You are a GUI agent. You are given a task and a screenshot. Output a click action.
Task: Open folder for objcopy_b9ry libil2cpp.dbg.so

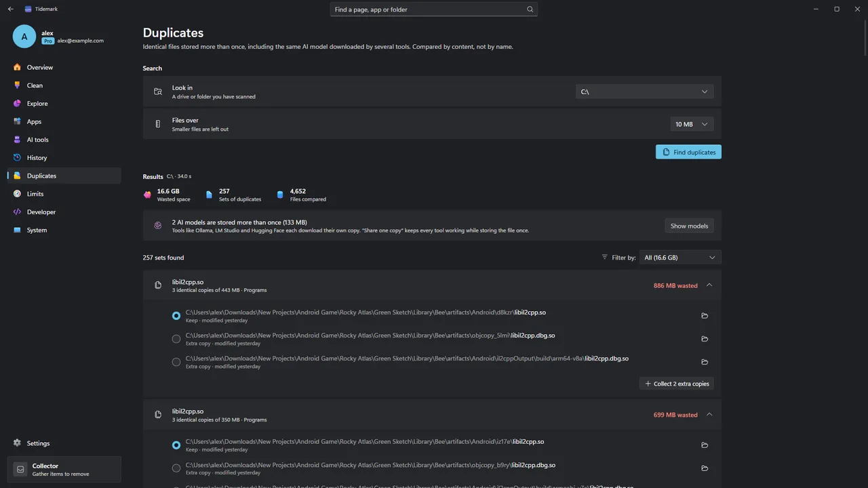coord(705,468)
